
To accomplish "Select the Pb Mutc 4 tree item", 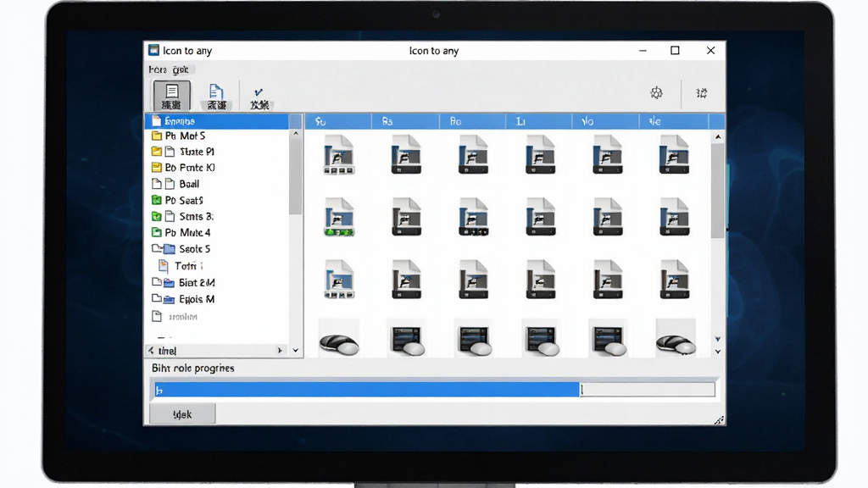I will tap(181, 232).
